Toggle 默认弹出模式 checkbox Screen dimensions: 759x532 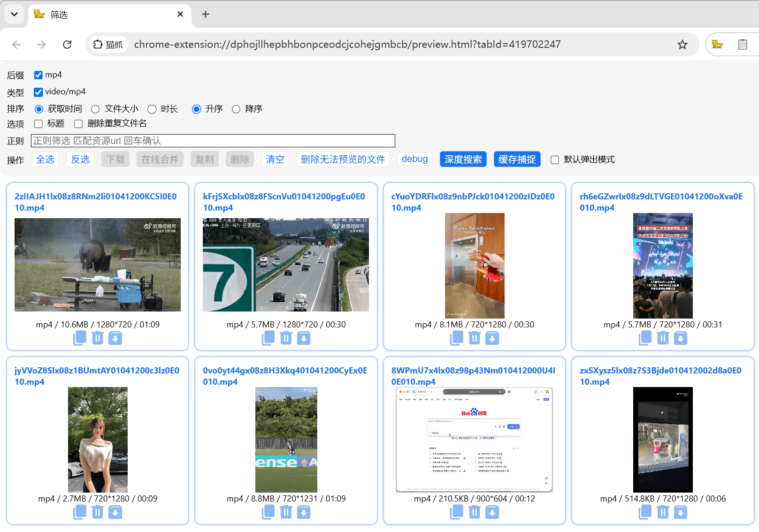point(555,160)
